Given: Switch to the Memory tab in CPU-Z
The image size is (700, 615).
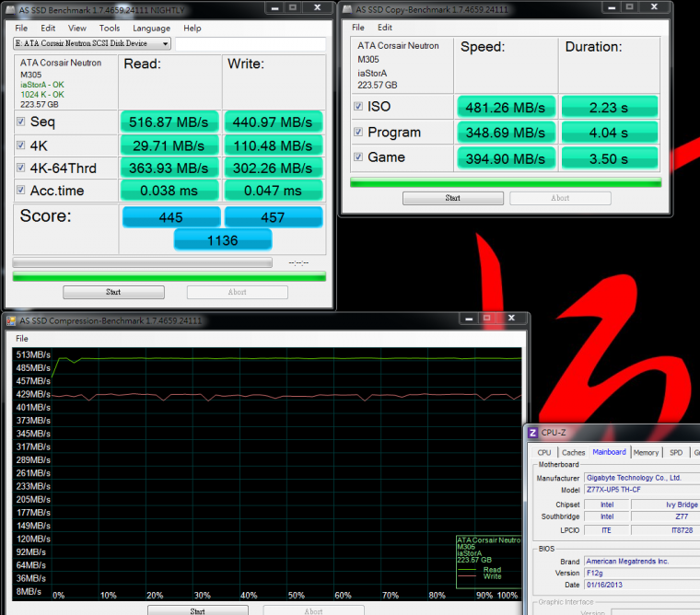Looking at the screenshot, I should [646, 452].
